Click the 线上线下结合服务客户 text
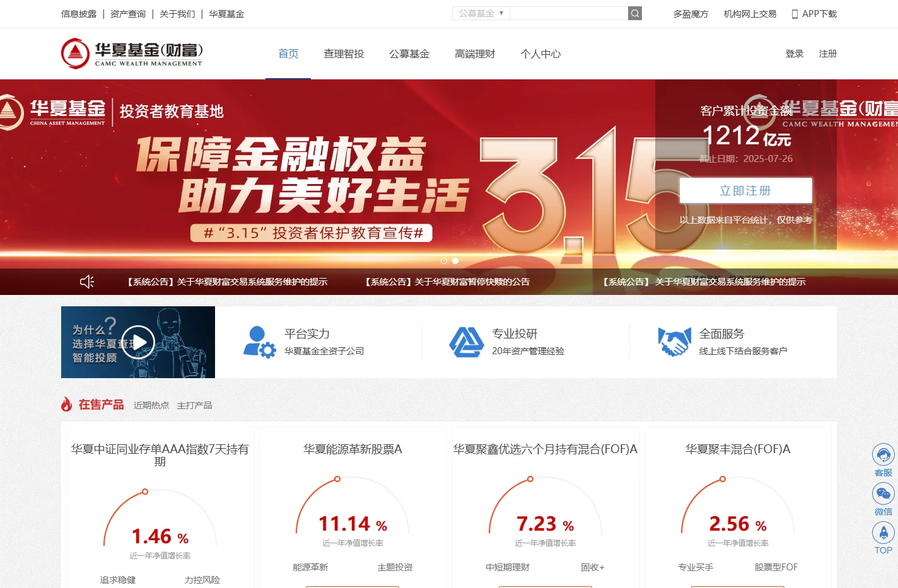Viewport: 898px width, 588px height. pos(743,351)
